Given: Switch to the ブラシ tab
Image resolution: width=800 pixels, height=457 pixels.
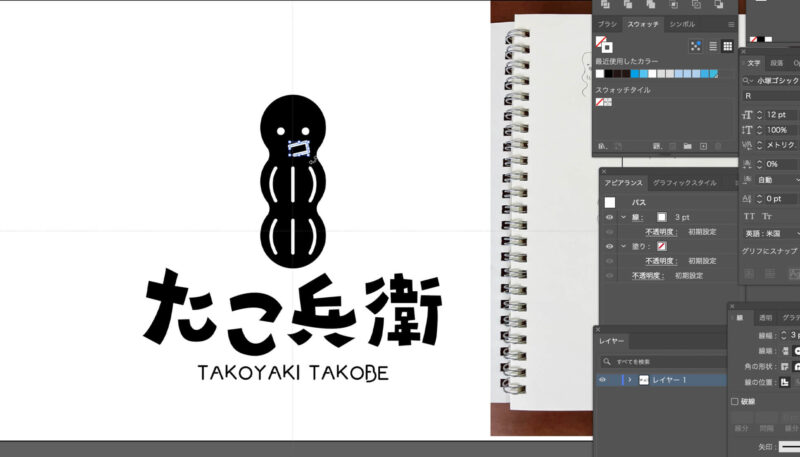Looking at the screenshot, I should click(606, 23).
